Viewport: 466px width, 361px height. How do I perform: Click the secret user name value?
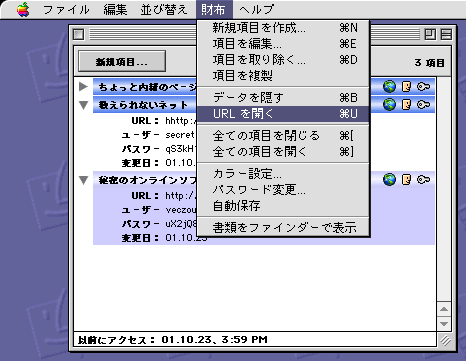coord(180,135)
